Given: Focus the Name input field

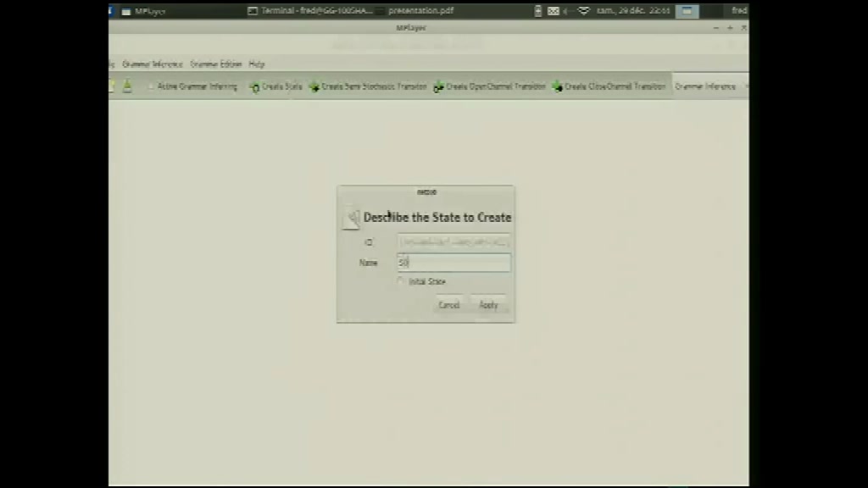Looking at the screenshot, I should [x=454, y=263].
